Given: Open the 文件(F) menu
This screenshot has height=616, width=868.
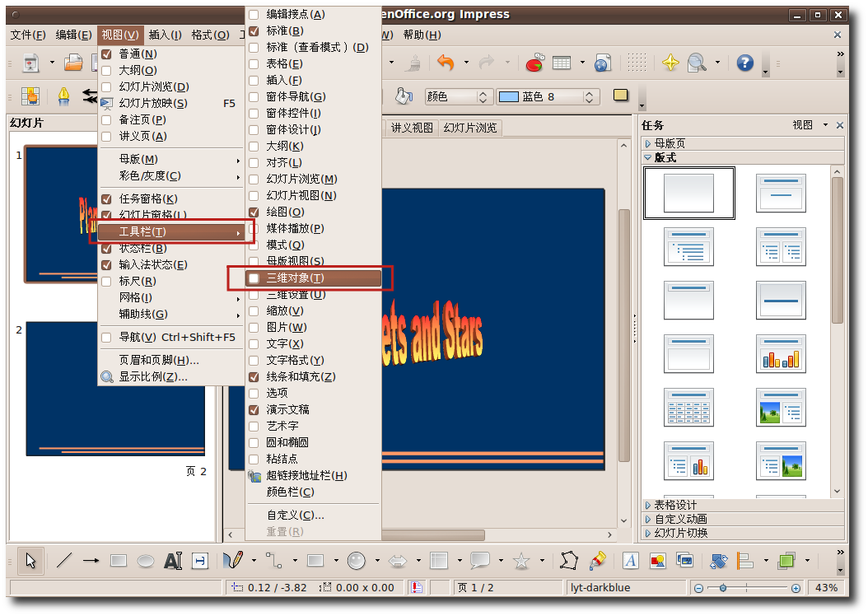Looking at the screenshot, I should coord(28,35).
